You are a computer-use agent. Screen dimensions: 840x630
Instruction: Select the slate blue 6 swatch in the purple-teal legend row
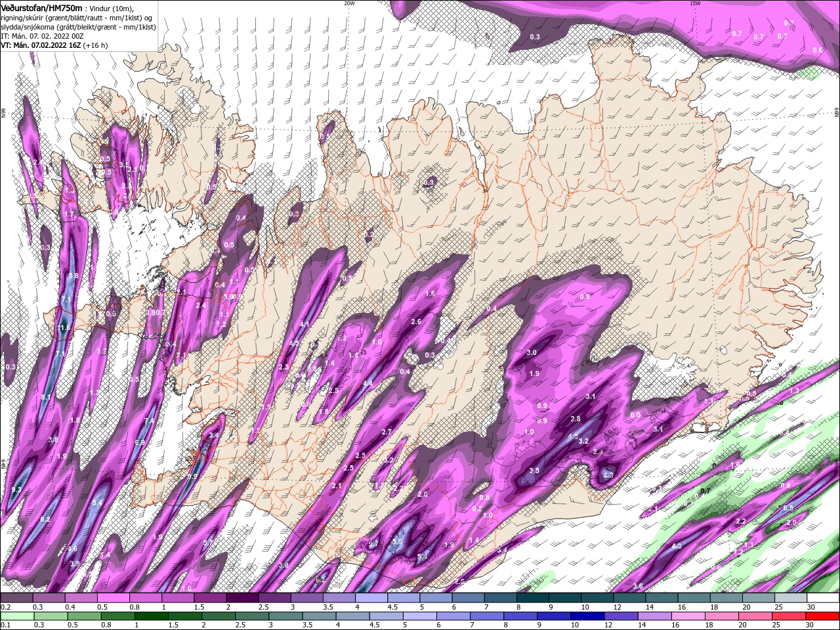[x=468, y=598]
